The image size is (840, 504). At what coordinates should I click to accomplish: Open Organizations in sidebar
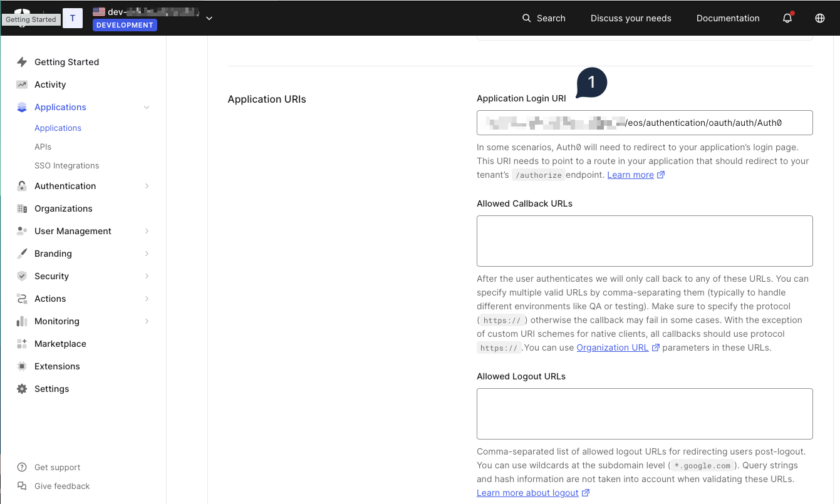pos(63,208)
